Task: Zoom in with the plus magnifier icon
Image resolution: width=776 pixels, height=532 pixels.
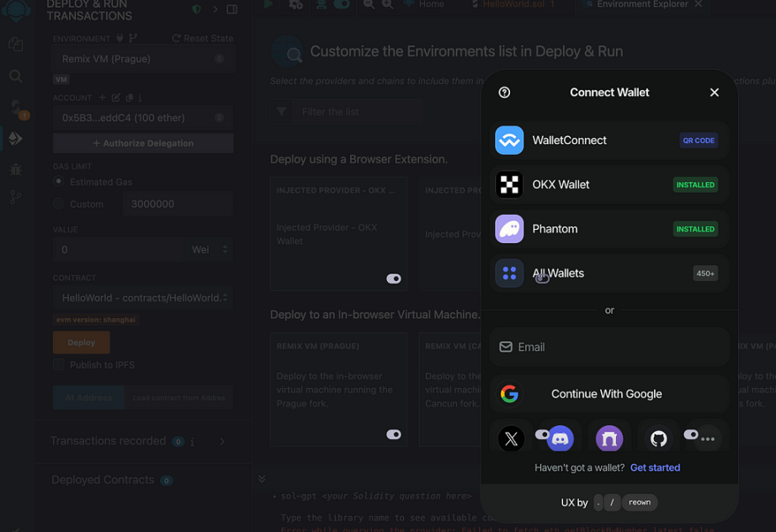Action: point(387,4)
